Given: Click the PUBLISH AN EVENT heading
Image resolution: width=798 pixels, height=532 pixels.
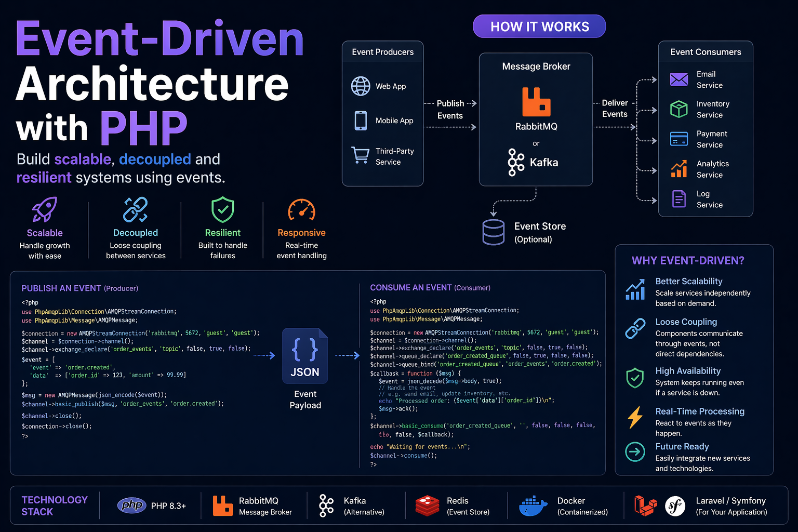Looking at the screenshot, I should click(79, 288).
